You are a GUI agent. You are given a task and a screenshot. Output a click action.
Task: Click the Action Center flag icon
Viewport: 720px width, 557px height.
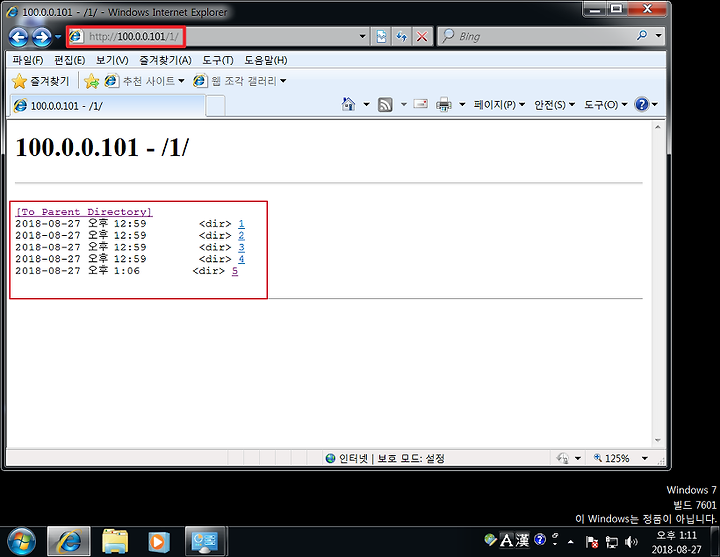pos(592,542)
